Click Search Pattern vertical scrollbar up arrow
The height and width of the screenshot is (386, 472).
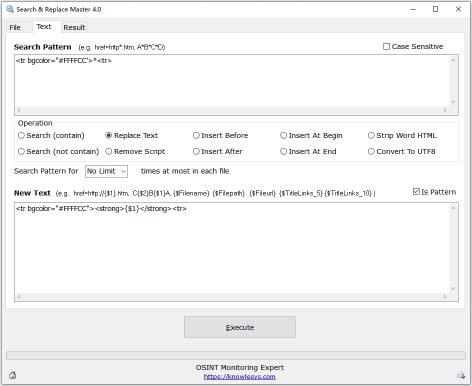[x=453, y=60]
